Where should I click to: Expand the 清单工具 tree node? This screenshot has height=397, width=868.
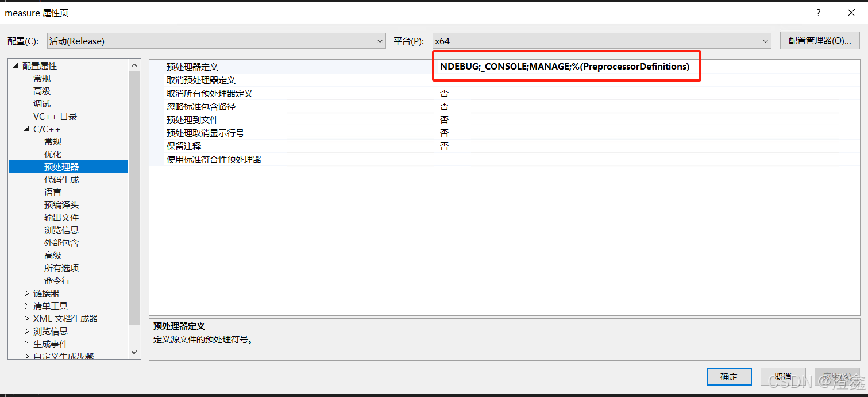click(26, 306)
